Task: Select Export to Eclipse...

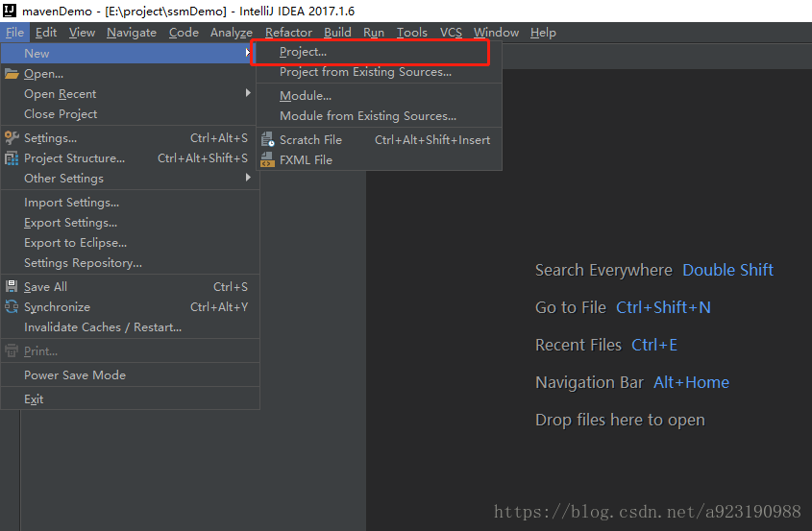Action: coord(130,243)
